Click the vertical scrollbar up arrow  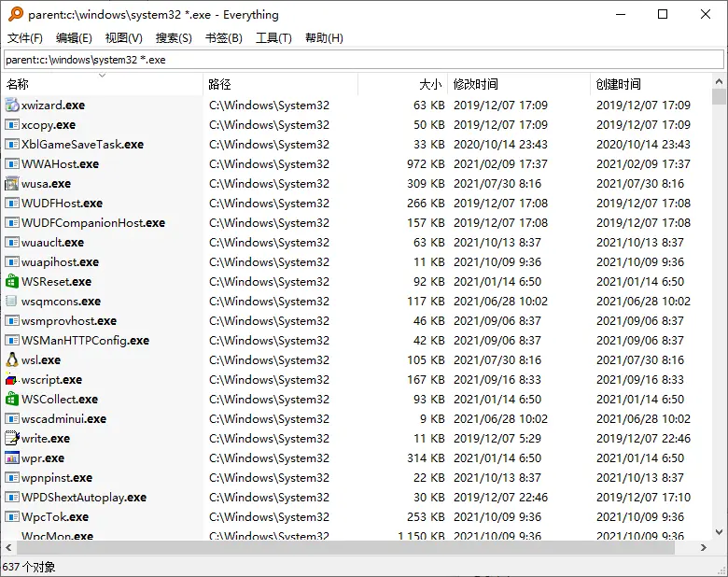click(719, 81)
